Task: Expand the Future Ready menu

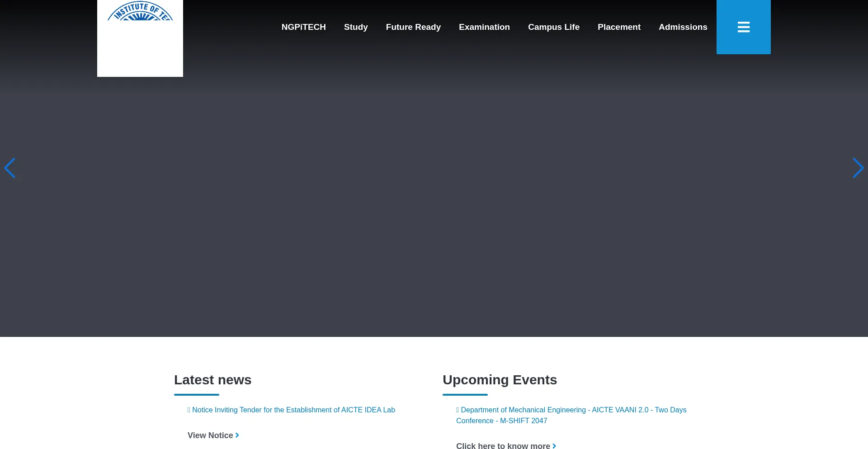Action: 413,27
